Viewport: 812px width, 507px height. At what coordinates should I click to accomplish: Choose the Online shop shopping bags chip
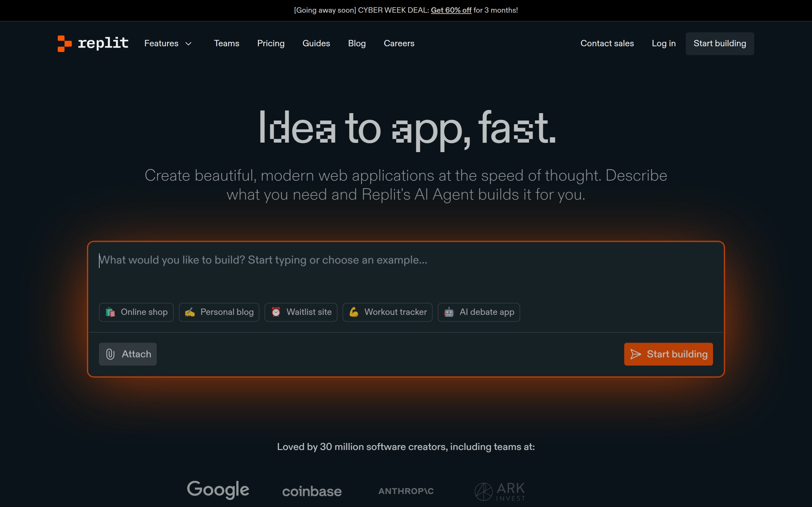tap(136, 312)
